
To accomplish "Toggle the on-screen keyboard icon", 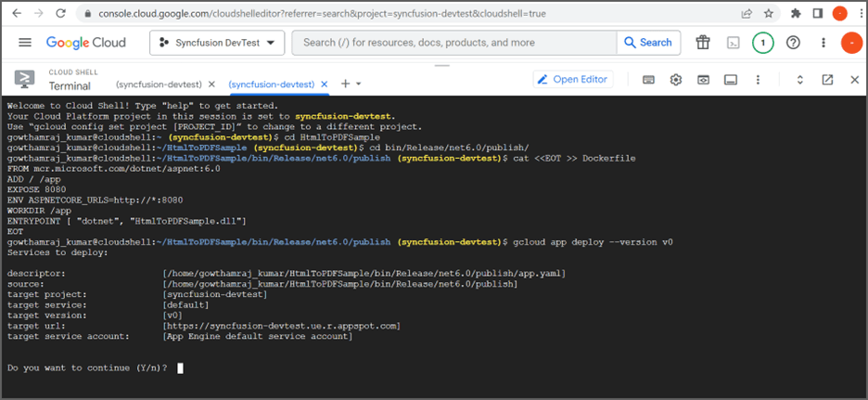I will click(x=649, y=80).
